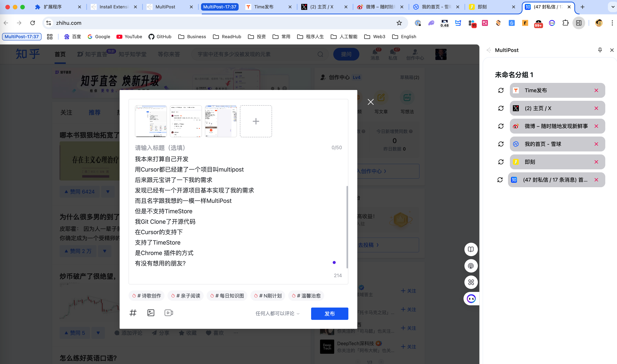Image resolution: width=617 pixels, height=364 pixels.
Task: Select the 推荐 feed tab on Zhihu
Action: (x=94, y=112)
